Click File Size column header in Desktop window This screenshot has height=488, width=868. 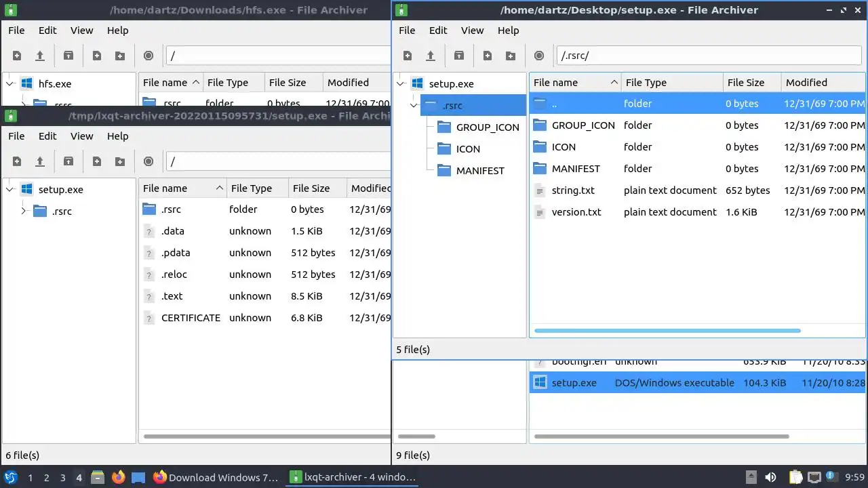tap(752, 83)
